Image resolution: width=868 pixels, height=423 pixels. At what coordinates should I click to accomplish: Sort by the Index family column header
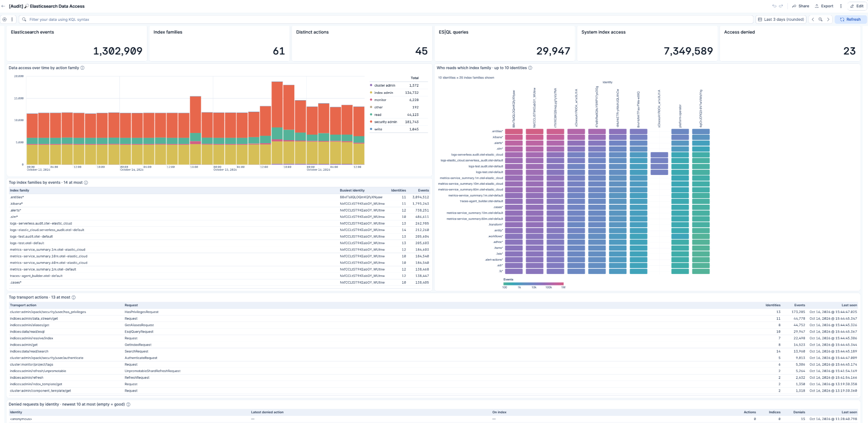[x=20, y=190]
